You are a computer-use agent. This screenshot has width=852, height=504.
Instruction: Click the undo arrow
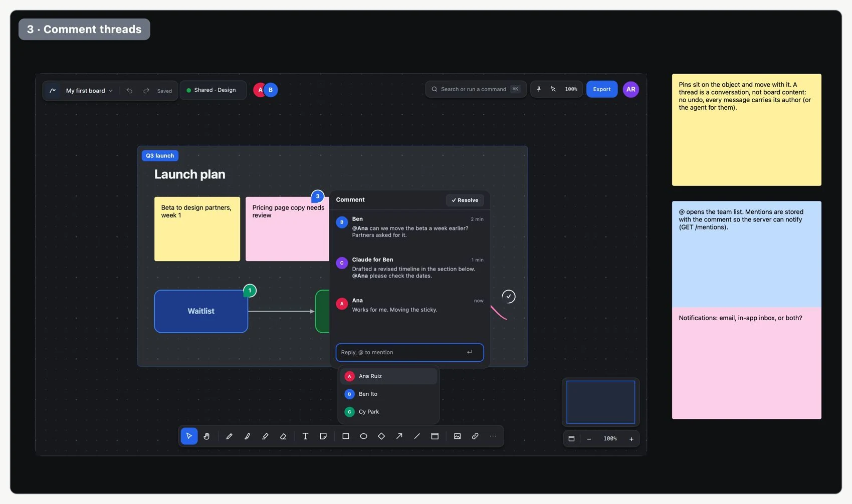point(129,91)
